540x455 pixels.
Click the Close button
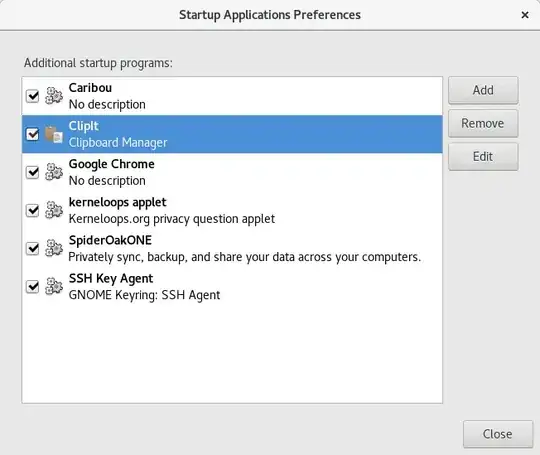click(498, 434)
